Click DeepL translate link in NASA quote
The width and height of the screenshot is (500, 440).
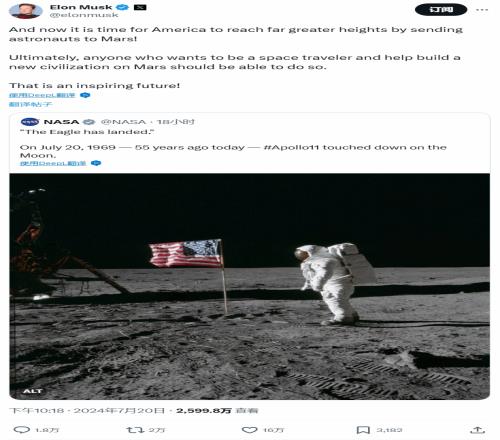tap(53, 163)
